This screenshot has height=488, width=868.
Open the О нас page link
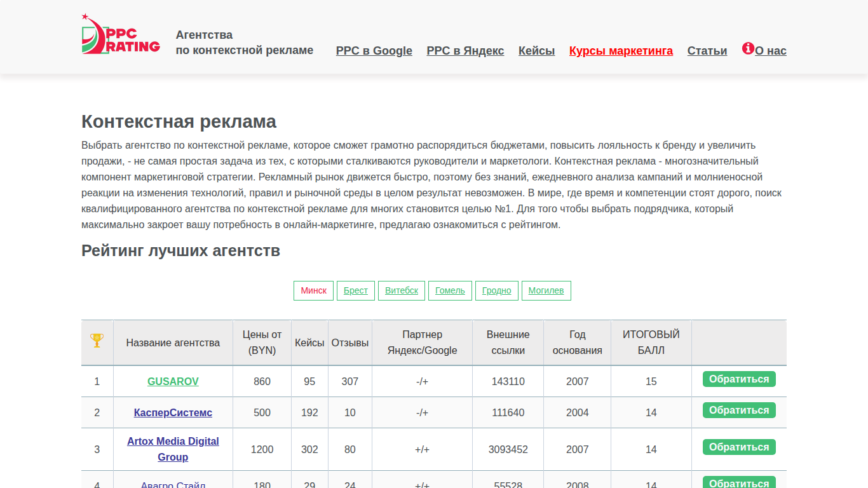click(771, 51)
